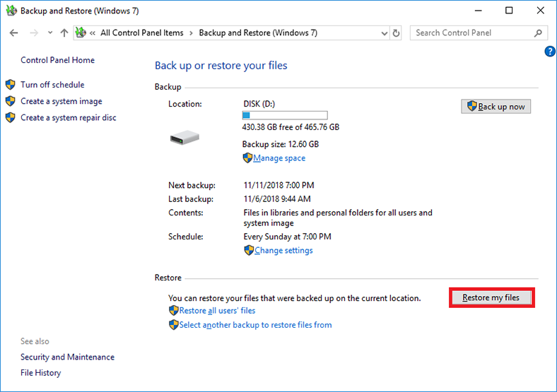Screen dimensions: 557x392
Task: Click the 'Back up or restore your files' heading
Action: [x=221, y=66]
